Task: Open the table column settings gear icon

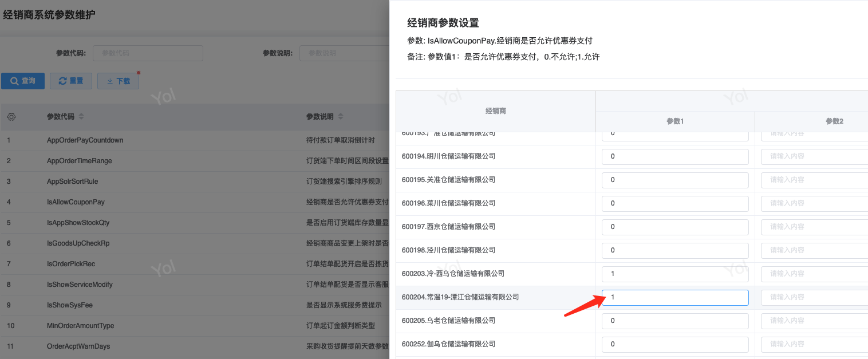Action: coord(11,117)
